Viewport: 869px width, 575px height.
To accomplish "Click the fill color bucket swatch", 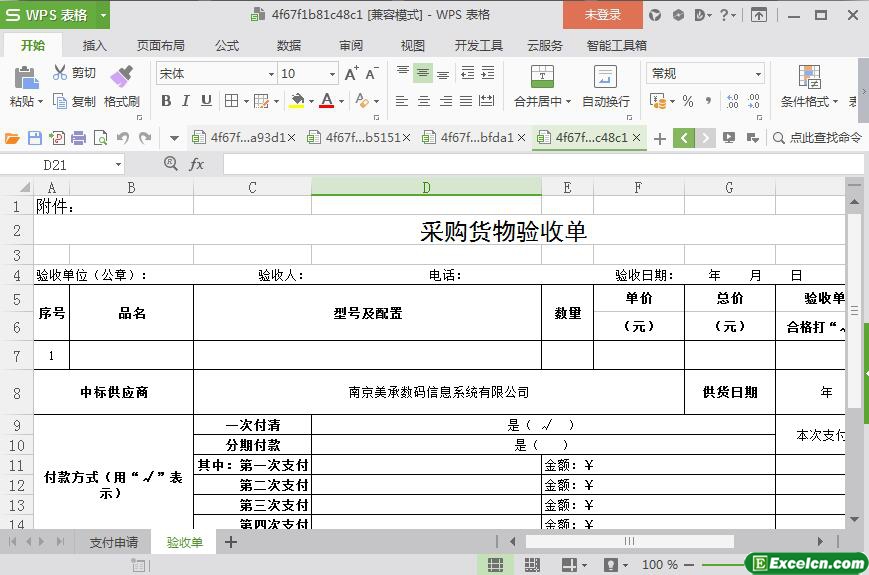I will coord(296,101).
